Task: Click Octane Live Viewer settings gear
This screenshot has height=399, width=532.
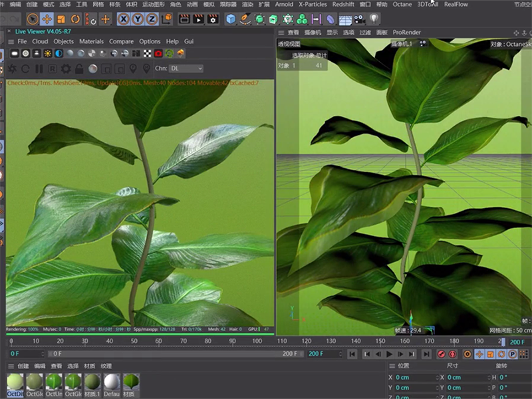Action: click(x=66, y=68)
